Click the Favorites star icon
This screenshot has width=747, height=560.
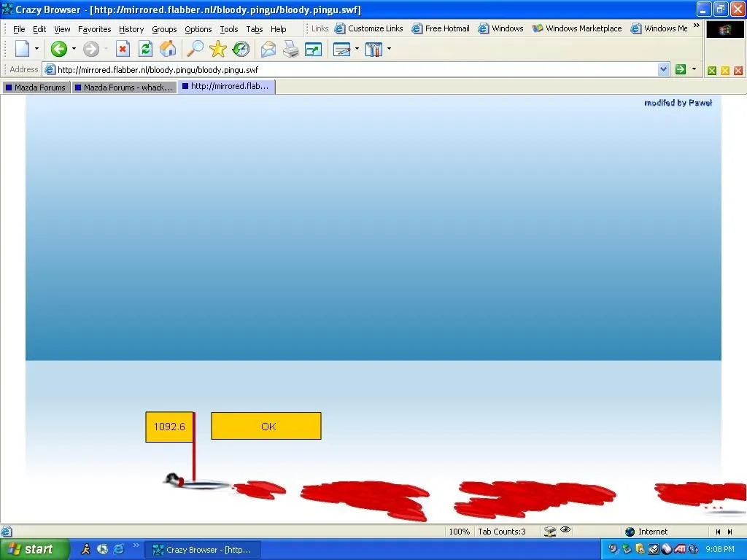[x=217, y=49]
